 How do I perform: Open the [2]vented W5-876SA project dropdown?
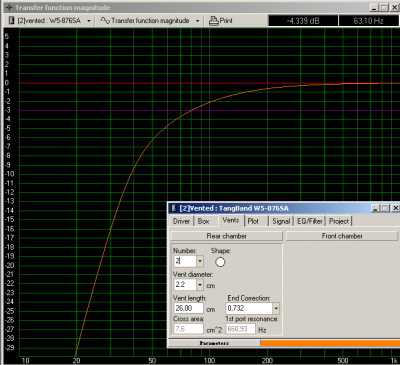pos(89,21)
